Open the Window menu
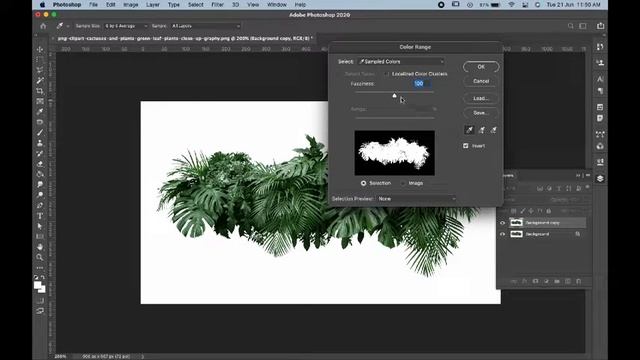Screen dimensions: 640x360 click(277, 5)
